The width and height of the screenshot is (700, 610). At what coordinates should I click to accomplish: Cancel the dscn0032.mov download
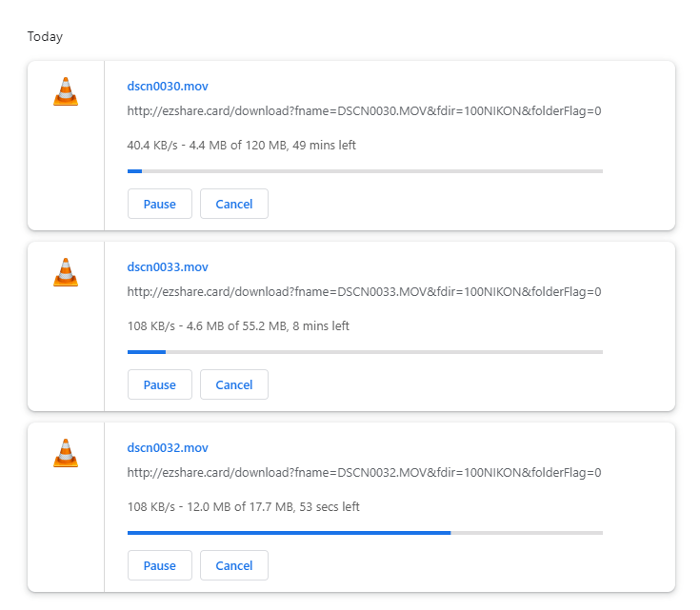point(234,565)
